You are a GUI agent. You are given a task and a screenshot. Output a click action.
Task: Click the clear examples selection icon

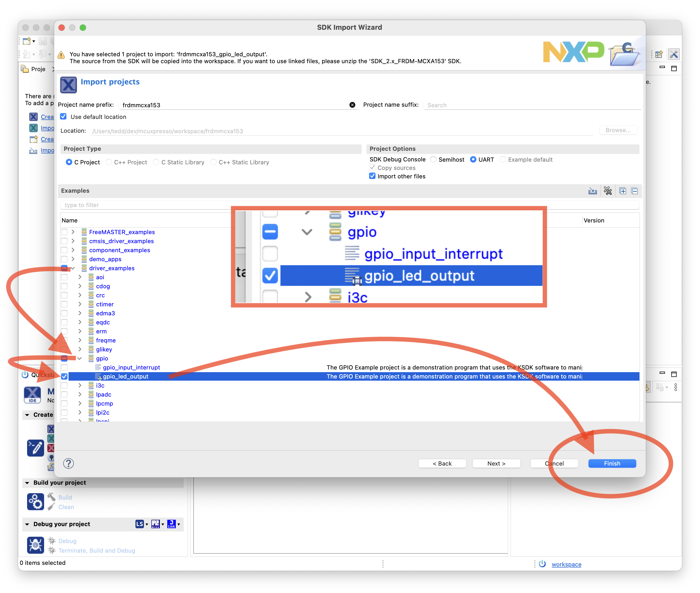click(x=608, y=191)
